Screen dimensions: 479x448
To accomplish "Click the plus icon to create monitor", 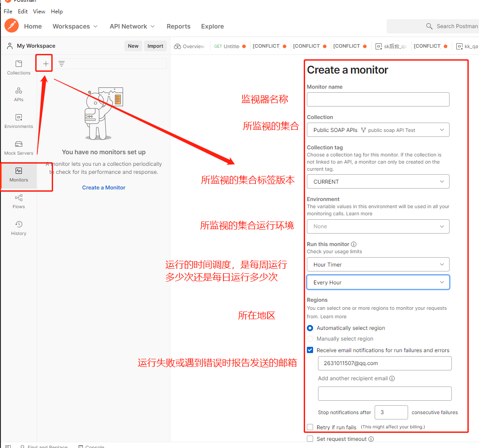I will click(45, 63).
